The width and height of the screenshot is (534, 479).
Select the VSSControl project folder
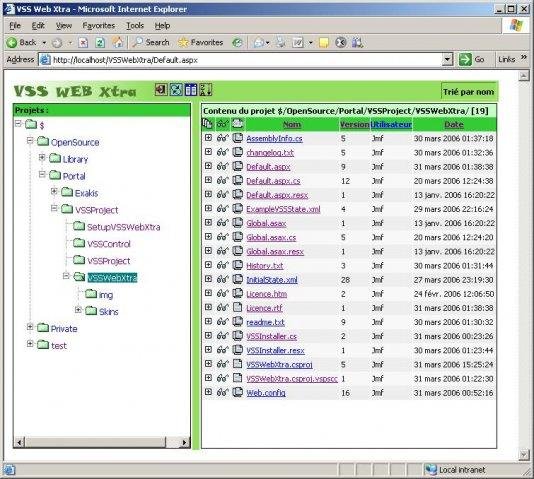click(109, 244)
